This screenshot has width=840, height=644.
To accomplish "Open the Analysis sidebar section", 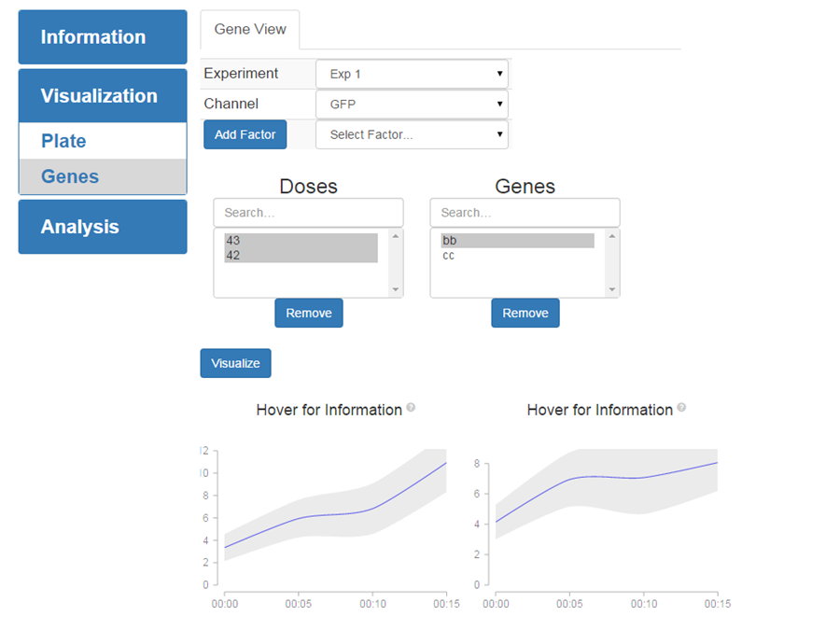I will point(103,227).
